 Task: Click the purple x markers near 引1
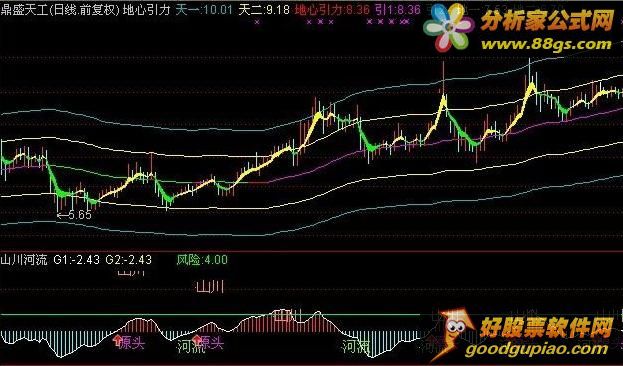pyautogui.click(x=388, y=22)
